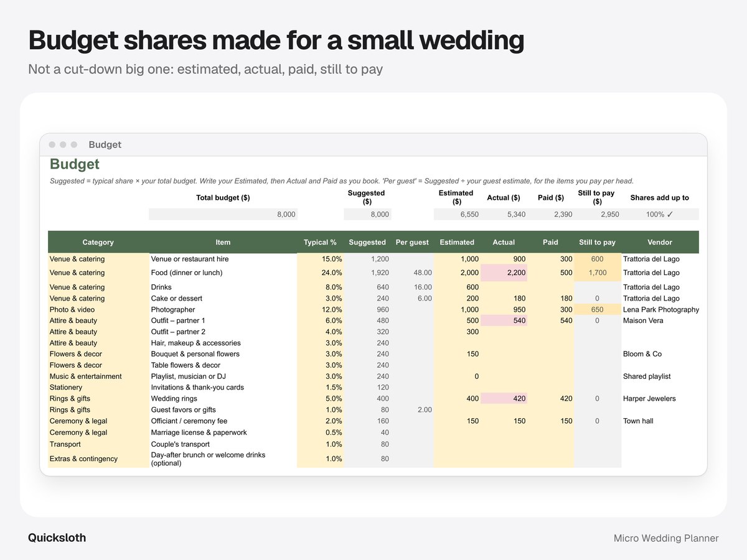Select the 'Venue or restaurant hire' item cell
Screen dimensions: 747x560
pyautogui.click(x=223, y=259)
